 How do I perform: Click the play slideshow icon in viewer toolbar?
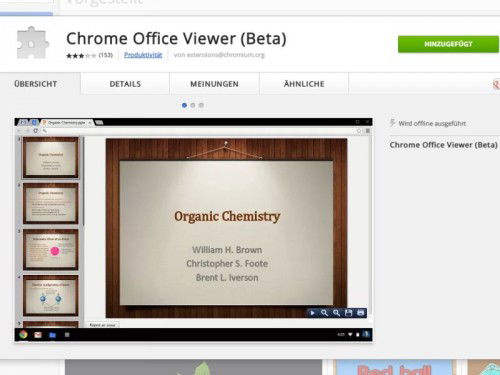pos(312,313)
